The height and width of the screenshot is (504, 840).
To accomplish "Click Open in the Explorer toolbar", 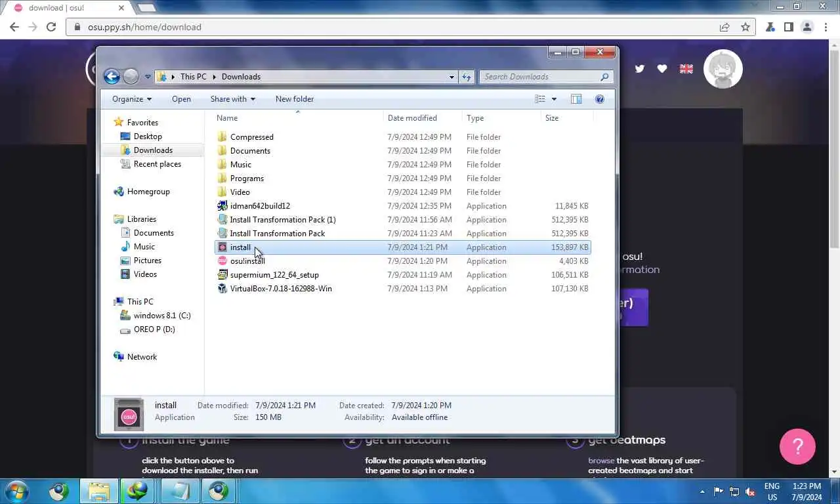I will click(x=181, y=99).
